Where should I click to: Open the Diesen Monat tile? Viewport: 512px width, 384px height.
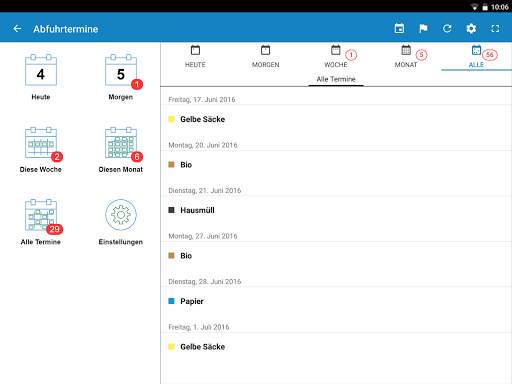[121, 150]
